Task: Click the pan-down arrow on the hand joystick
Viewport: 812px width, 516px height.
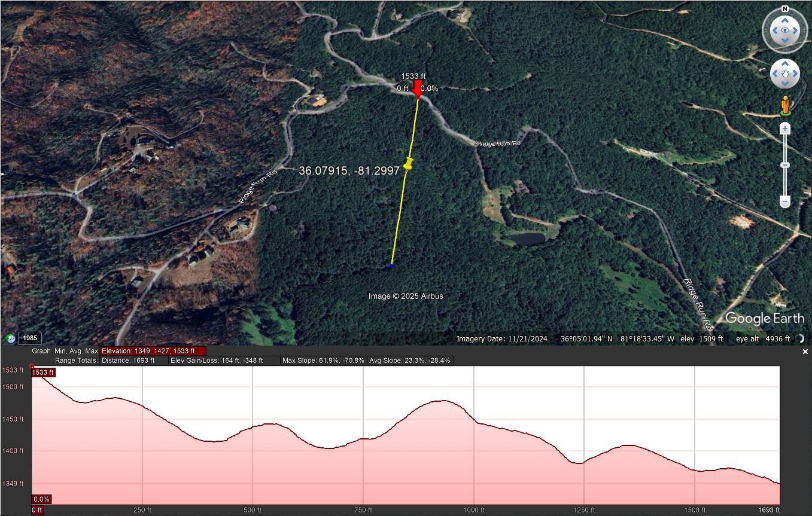Action: coord(784,84)
